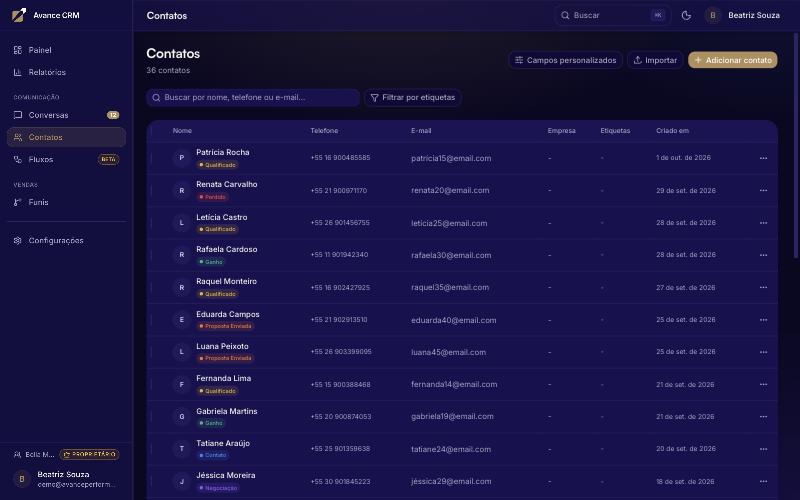The width and height of the screenshot is (800, 500).
Task: Go to Painel in sidebar
Action: coord(66,50)
